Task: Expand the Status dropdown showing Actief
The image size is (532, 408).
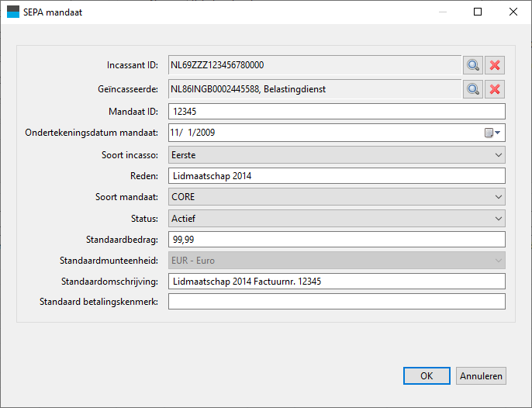Action: (x=337, y=219)
